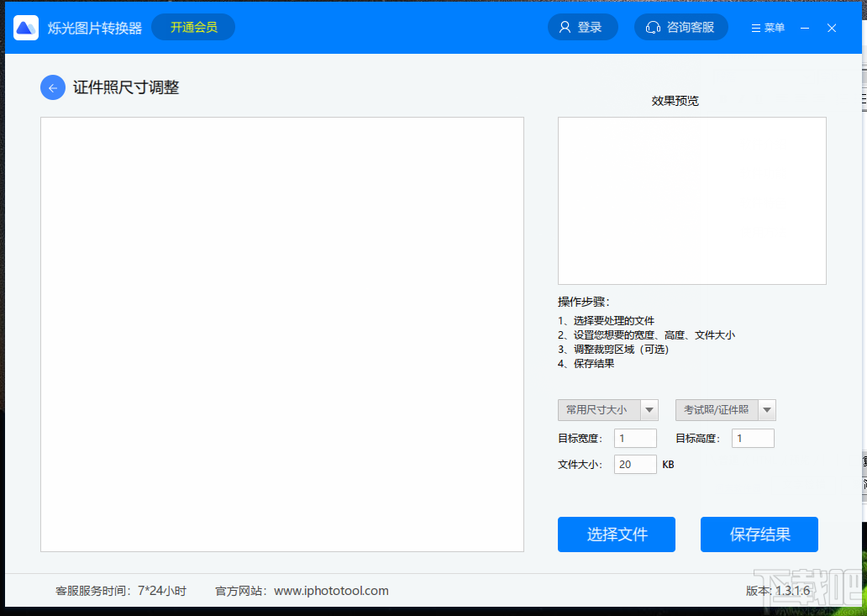Open the 考试照/证件照 dropdown

pos(718,409)
